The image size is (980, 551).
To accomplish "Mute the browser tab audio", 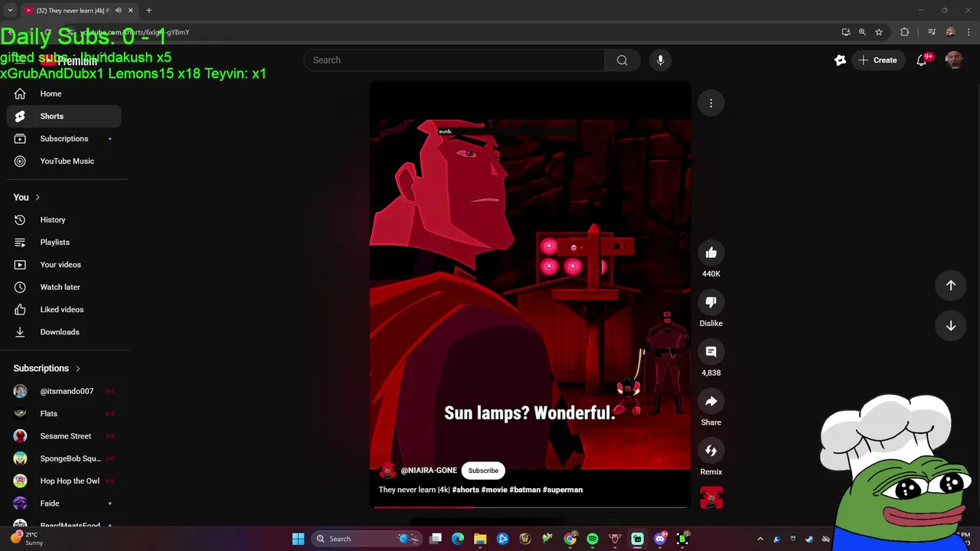I will click(118, 11).
